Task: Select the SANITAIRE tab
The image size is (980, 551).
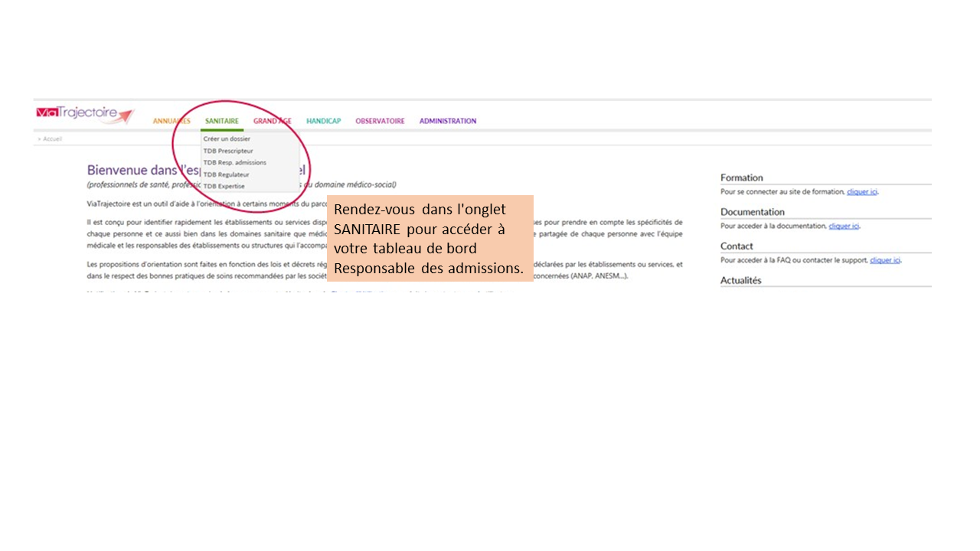Action: tap(222, 121)
